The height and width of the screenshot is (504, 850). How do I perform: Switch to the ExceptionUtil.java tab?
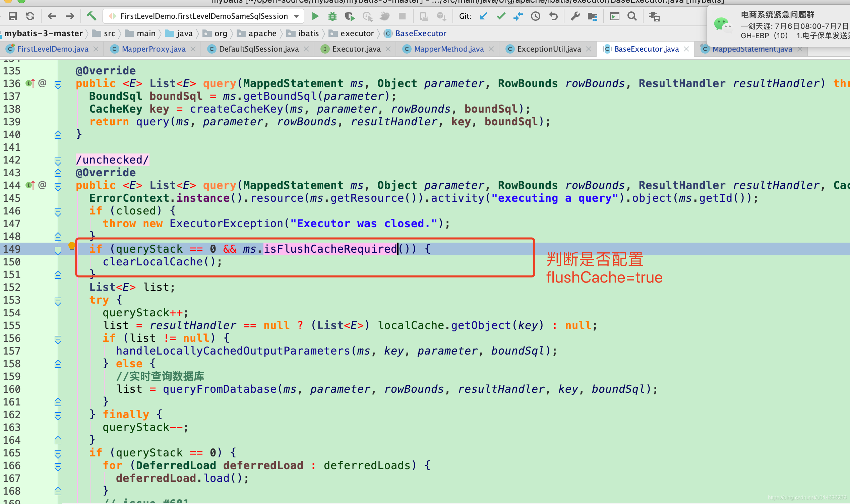549,49
